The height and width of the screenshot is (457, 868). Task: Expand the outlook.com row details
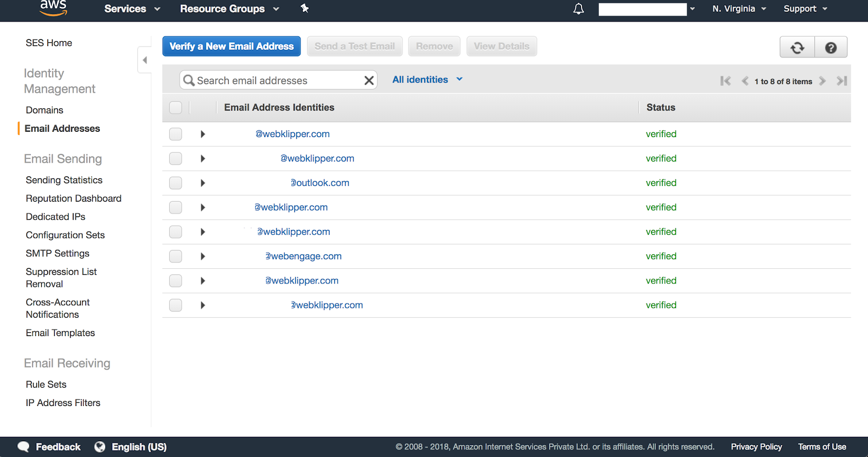tap(203, 183)
